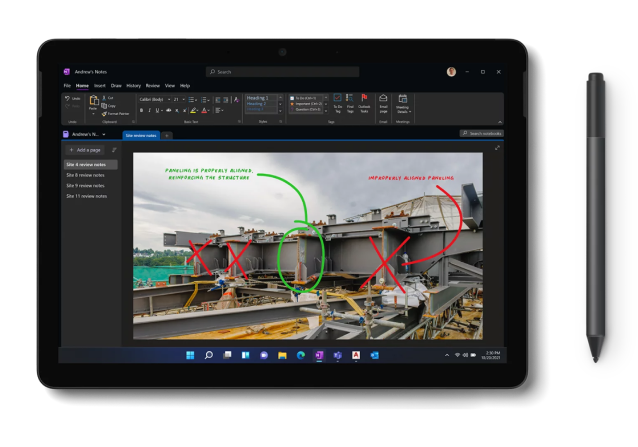This screenshot has width=638, height=447.
Task: Click the Format Painter tool
Action: coord(116,114)
